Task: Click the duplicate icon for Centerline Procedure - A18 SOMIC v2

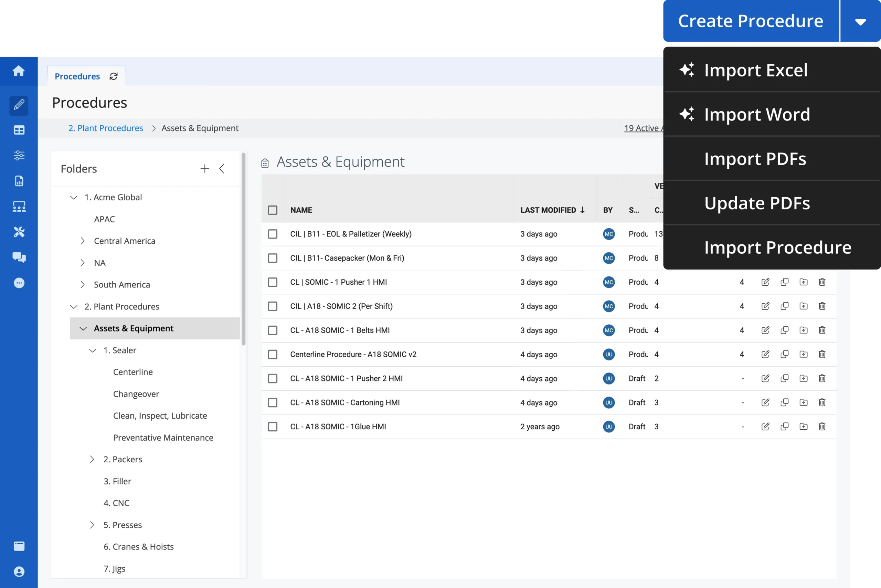Action: click(x=785, y=354)
